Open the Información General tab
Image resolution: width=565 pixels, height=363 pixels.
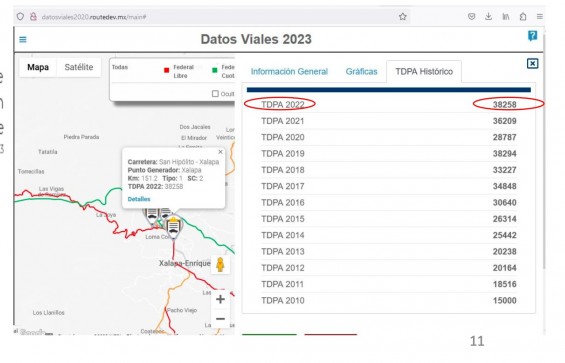coord(289,71)
